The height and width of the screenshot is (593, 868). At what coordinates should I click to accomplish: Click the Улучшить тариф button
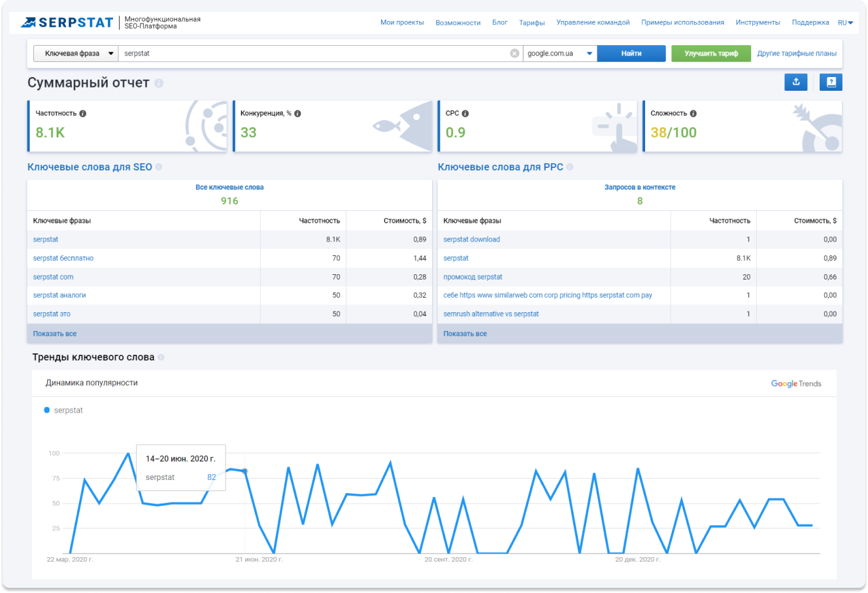point(711,54)
